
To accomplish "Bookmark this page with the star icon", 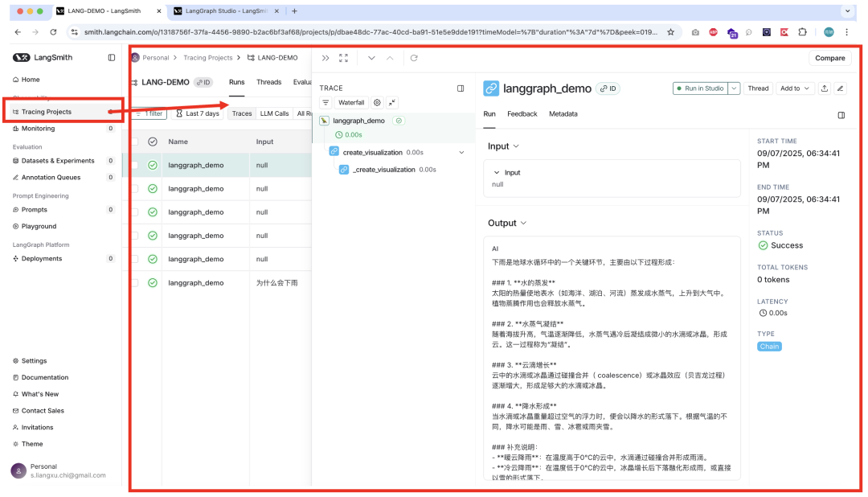I will (x=670, y=32).
